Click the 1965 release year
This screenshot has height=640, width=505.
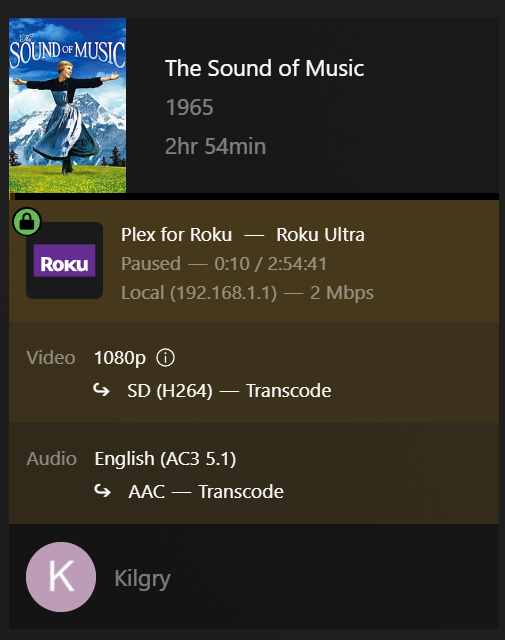coord(189,107)
